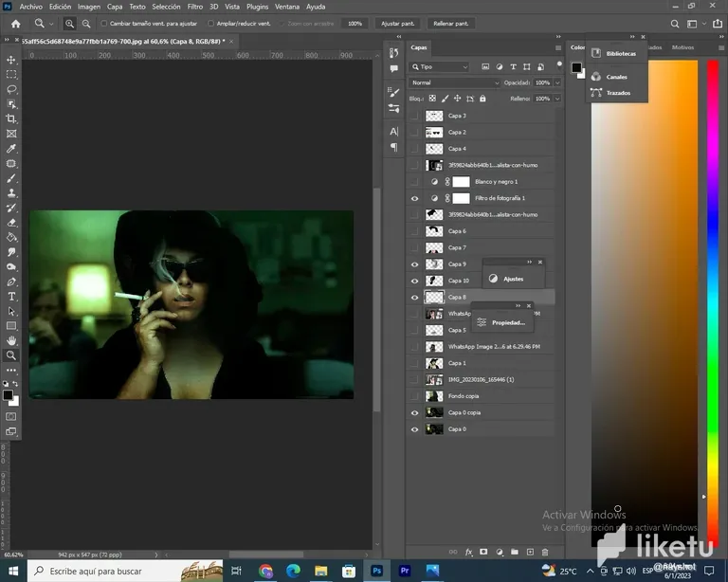Choose the zoom in magnifier option
This screenshot has height=582, width=728.
pyautogui.click(x=69, y=24)
